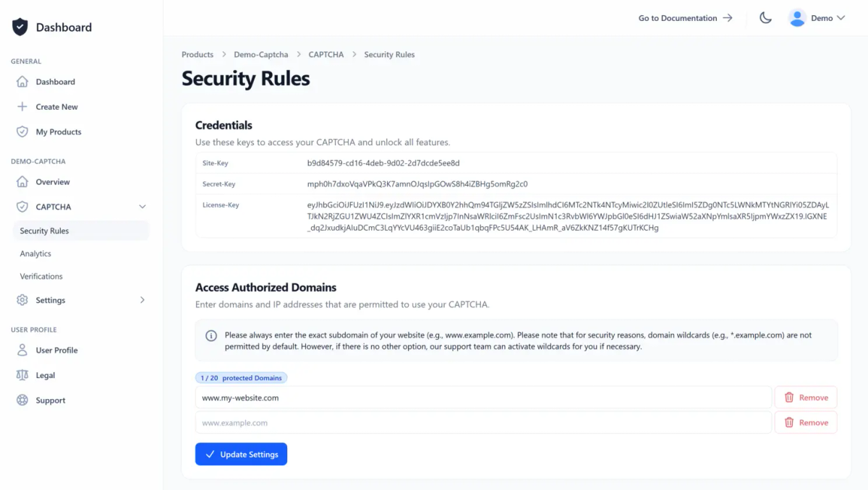
Task: Click the home icon next to Dashboard
Action: [x=22, y=82]
